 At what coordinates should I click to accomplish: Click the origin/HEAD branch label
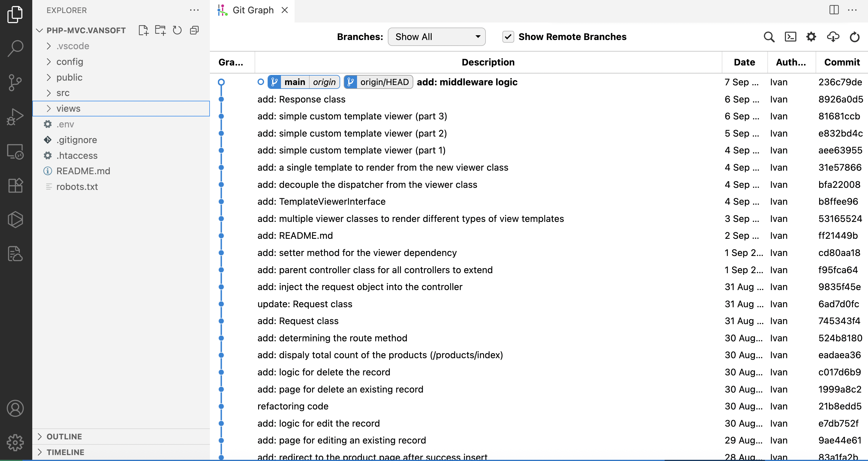click(x=384, y=82)
